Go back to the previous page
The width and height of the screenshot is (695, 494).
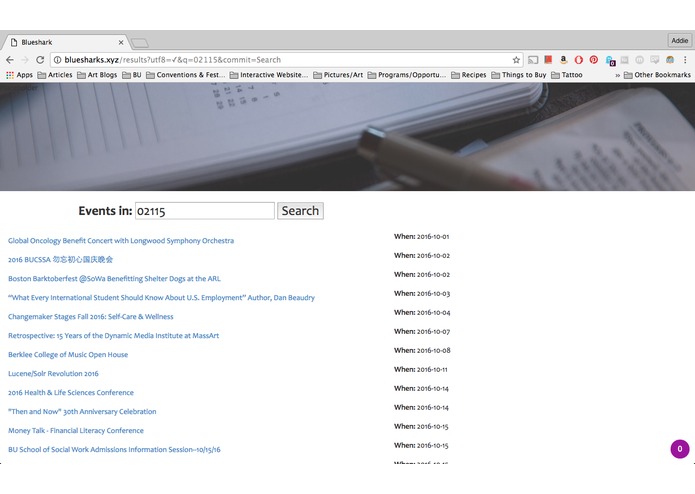pos(10,60)
